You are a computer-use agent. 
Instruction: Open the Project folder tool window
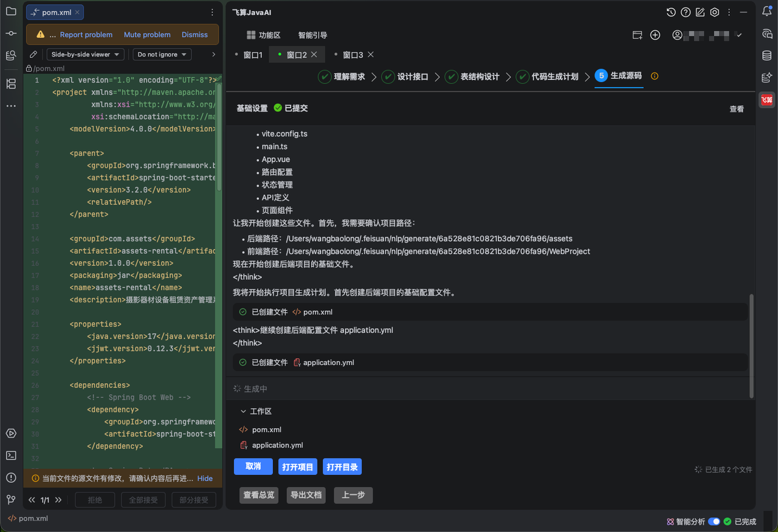pos(11,10)
